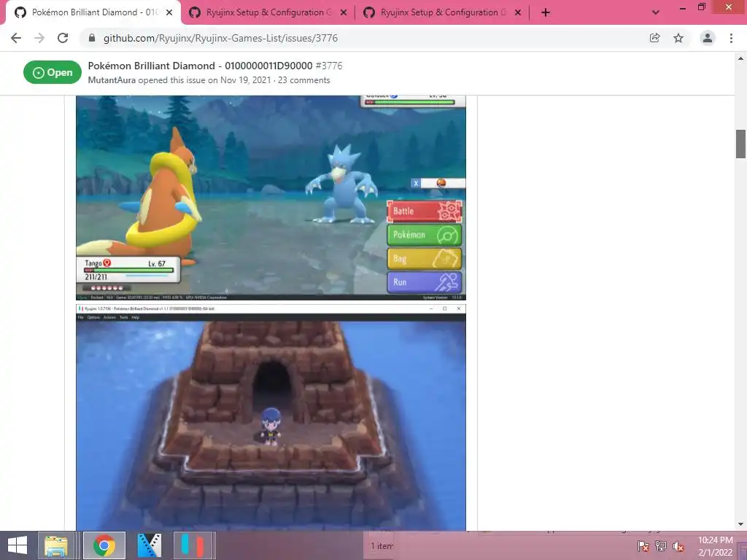Screen dimensions: 747x560
Task: Click the scrollbar up arrow
Action: [x=740, y=58]
